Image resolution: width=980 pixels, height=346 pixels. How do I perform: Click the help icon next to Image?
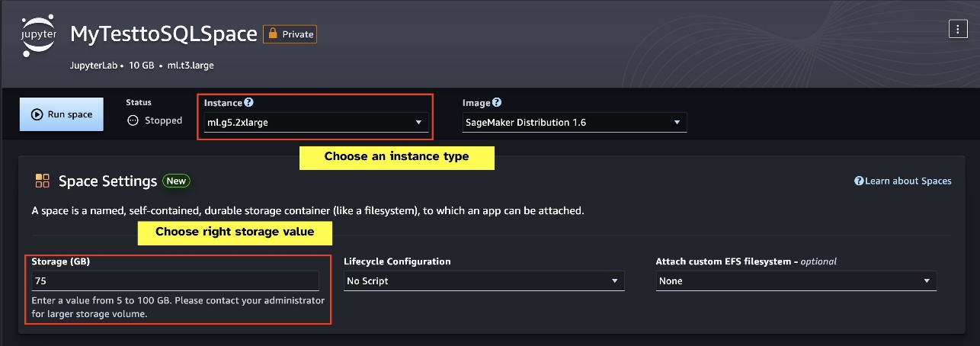coord(497,102)
